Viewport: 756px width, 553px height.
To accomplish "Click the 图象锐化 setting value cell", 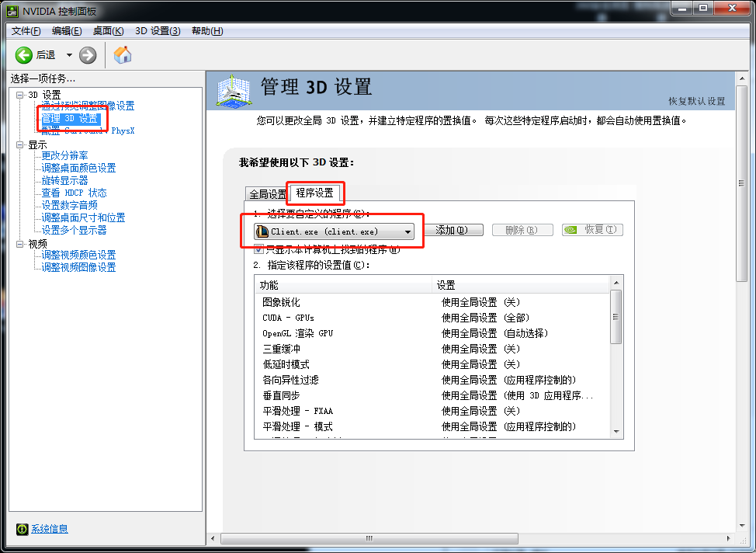I will pos(480,303).
